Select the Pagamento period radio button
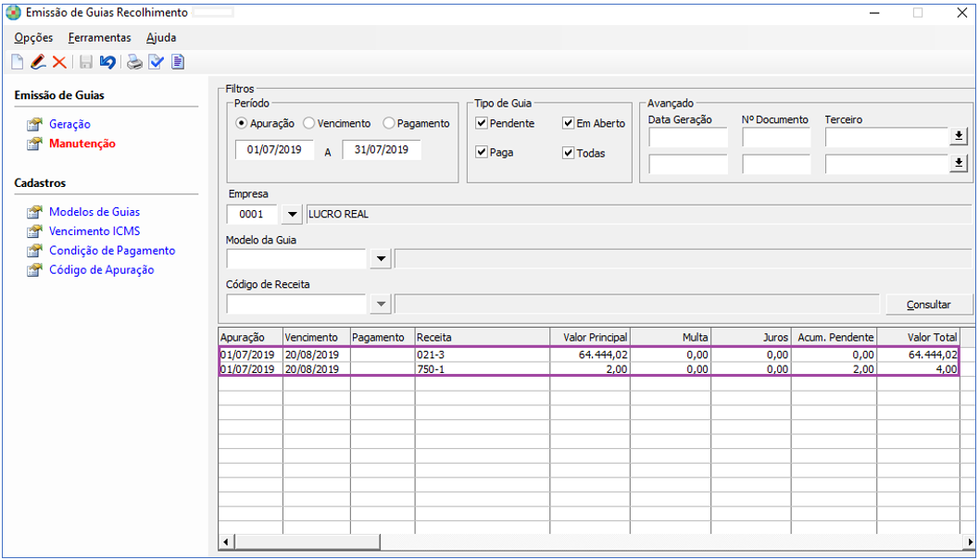Image resolution: width=979 pixels, height=560 pixels. tap(388, 123)
